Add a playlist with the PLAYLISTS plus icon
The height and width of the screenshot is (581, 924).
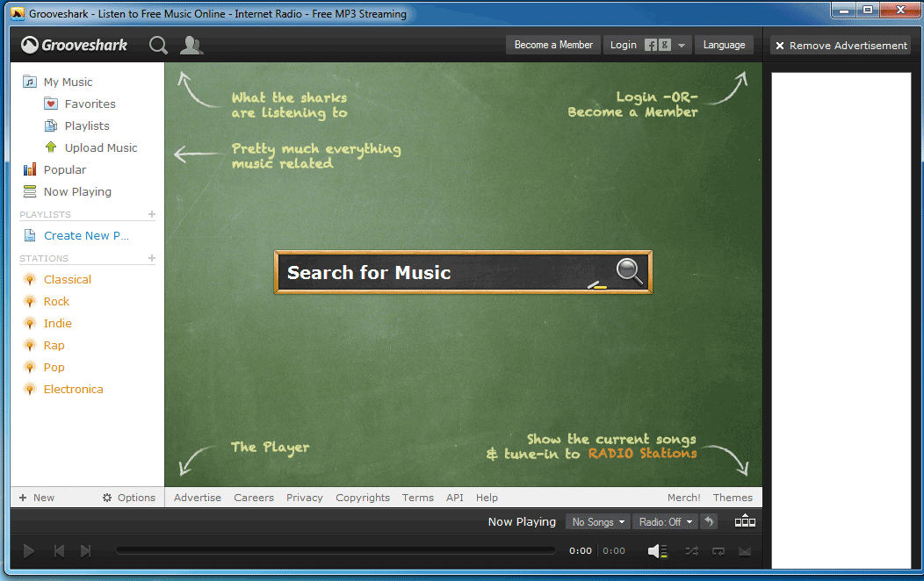(152, 214)
